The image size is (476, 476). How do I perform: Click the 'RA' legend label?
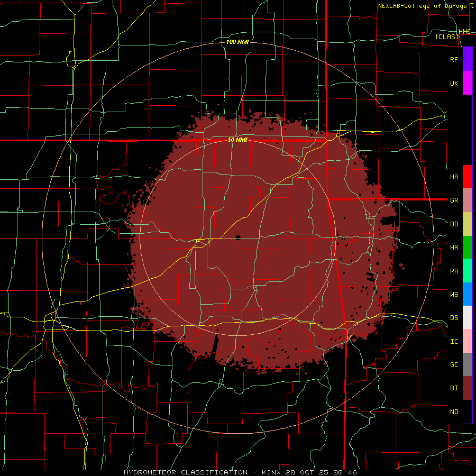[454, 271]
